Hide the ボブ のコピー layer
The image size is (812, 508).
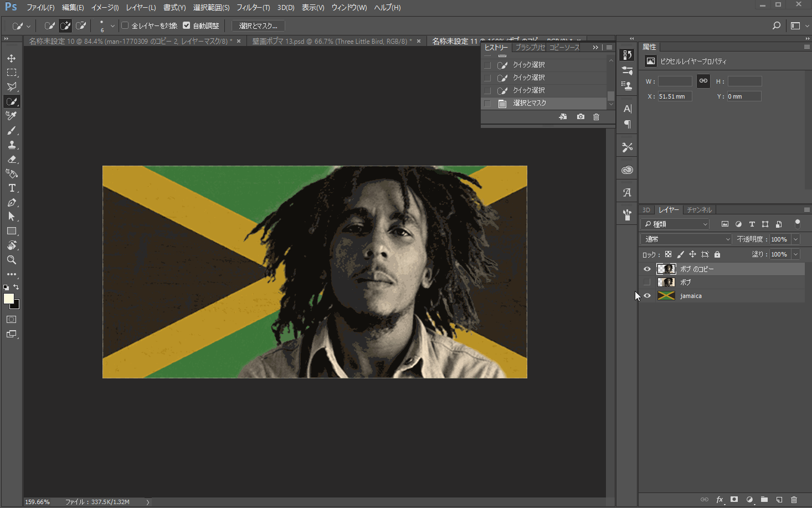tap(647, 269)
